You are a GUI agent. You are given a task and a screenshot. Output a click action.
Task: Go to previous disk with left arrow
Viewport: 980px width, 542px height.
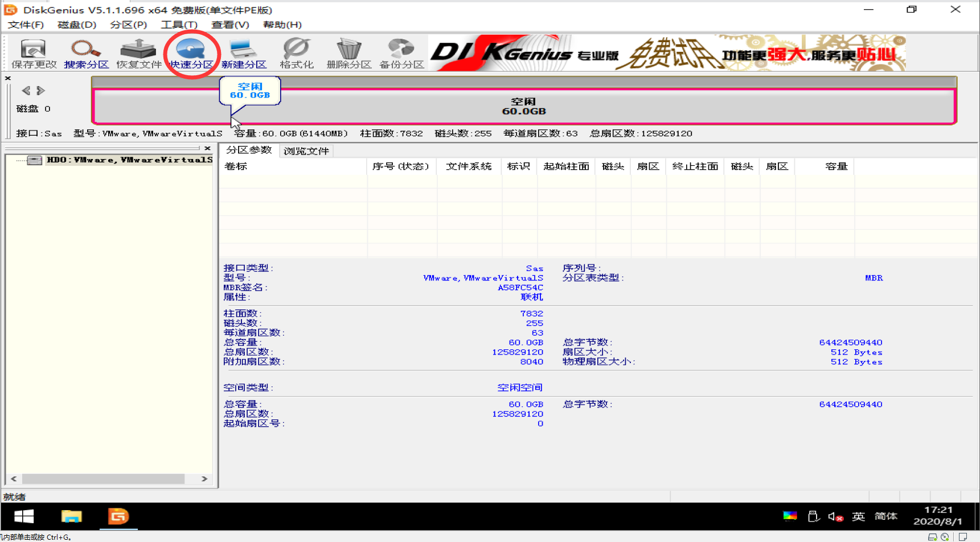[x=26, y=91]
